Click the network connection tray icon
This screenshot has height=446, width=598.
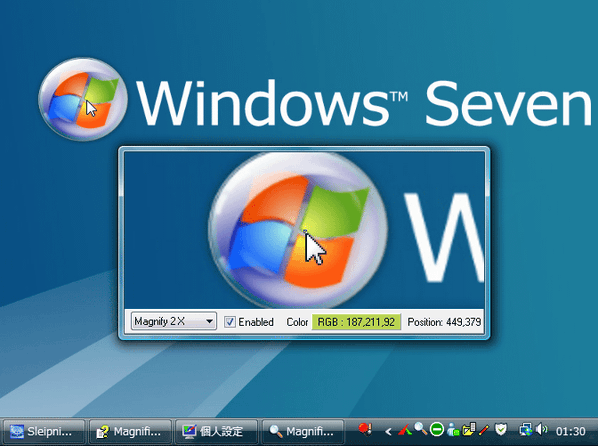point(526,430)
